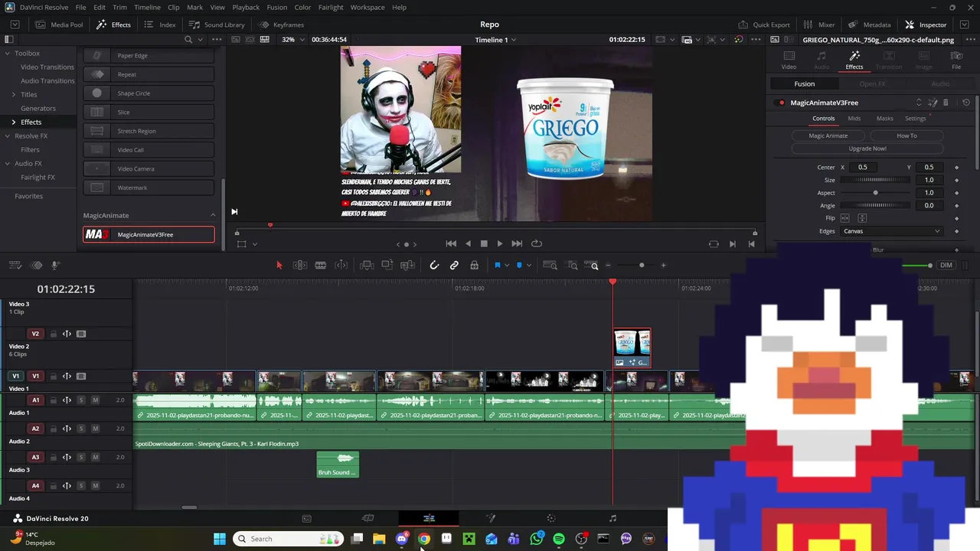Click the Stop playback button
980x551 pixels.
(x=484, y=243)
